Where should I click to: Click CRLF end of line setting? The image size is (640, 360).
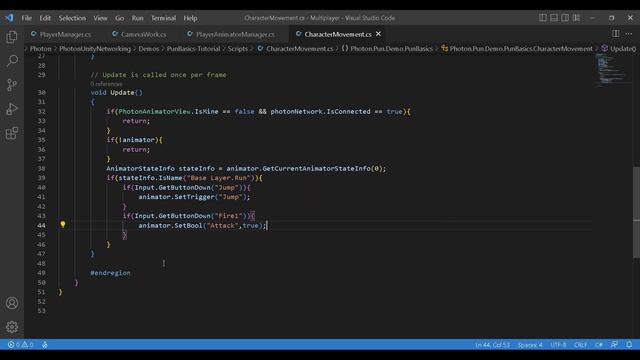[580, 345]
